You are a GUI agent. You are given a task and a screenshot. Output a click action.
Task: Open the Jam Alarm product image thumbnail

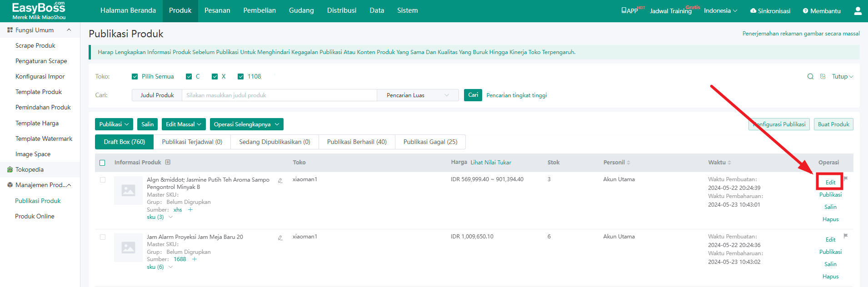point(128,247)
